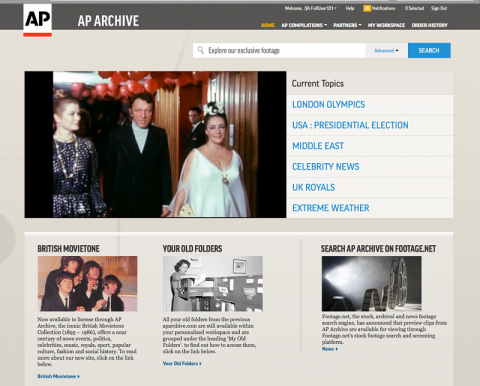Open the Advanced search dropdown
This screenshot has height=386, width=480.
[386, 51]
